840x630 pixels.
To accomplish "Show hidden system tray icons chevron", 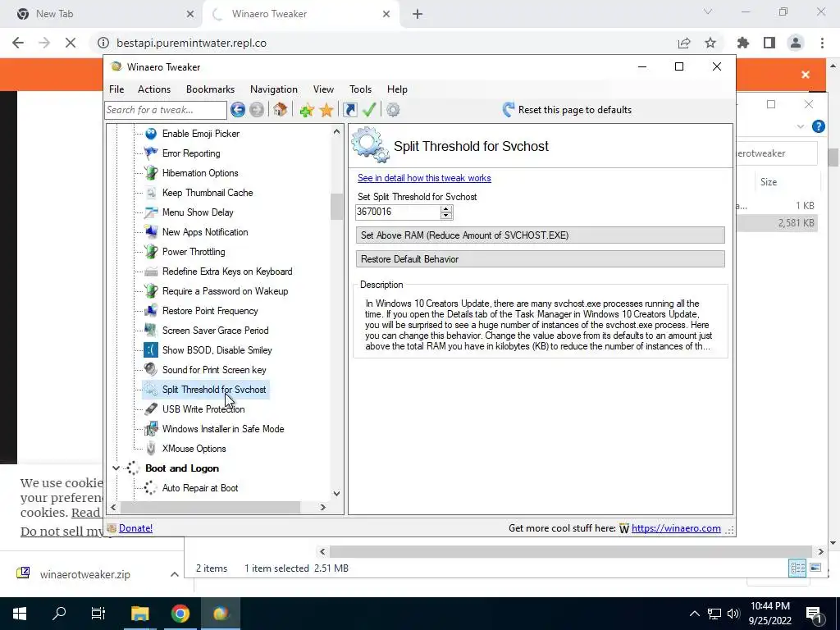I will click(x=694, y=614).
